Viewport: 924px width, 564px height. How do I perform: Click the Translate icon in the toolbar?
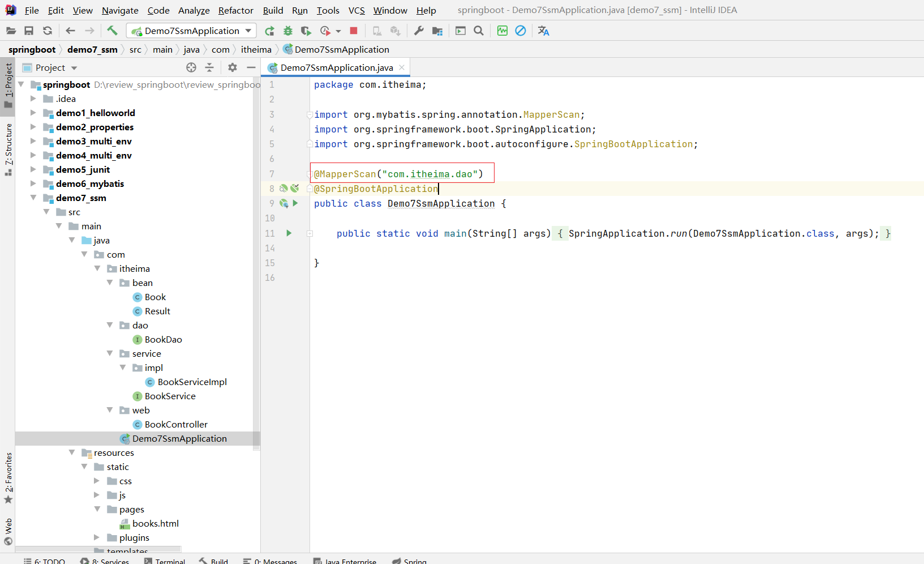click(x=544, y=31)
